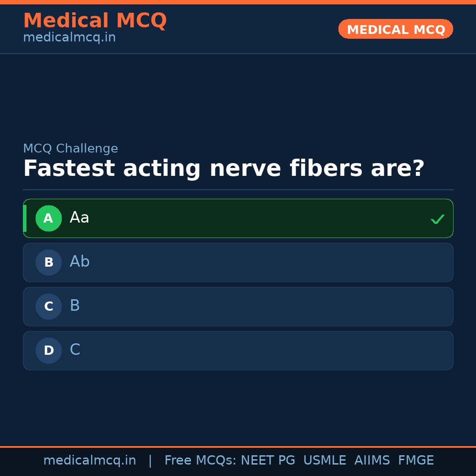Click the FMGE footer text
The height and width of the screenshot is (476, 476).
[x=416, y=461]
